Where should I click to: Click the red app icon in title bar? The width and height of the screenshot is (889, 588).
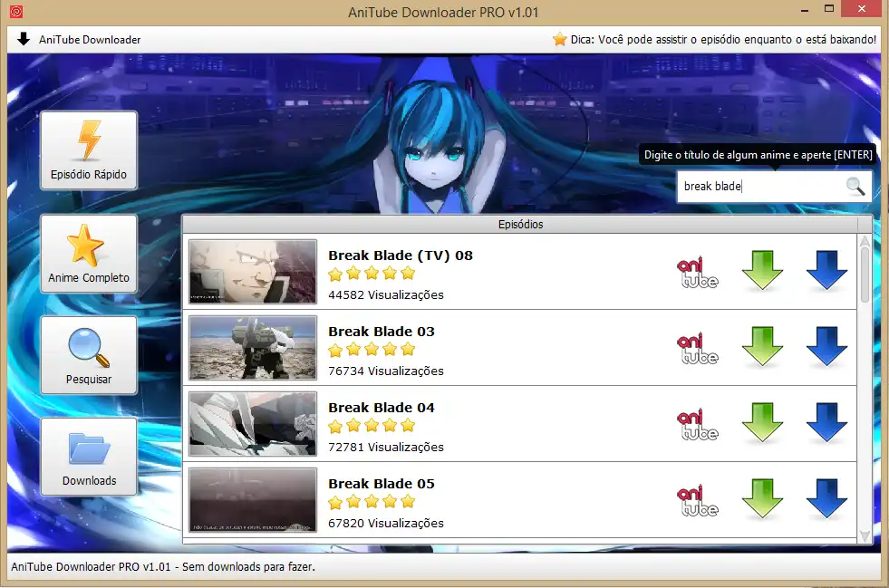16,11
